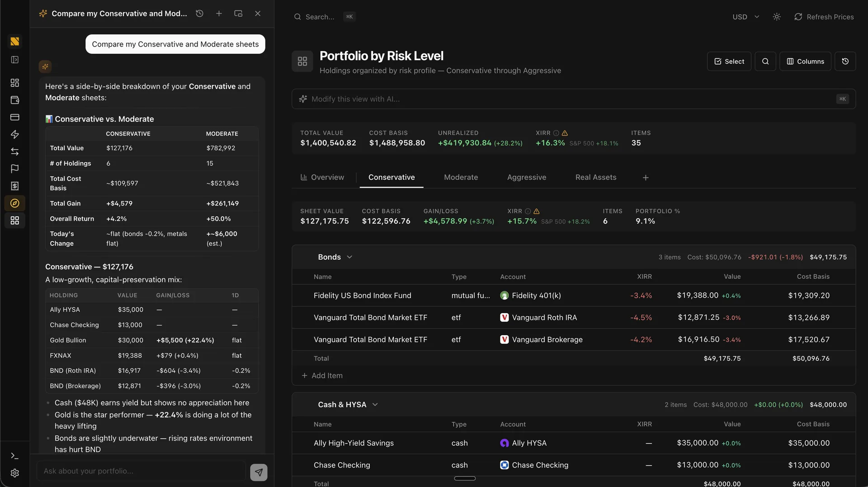Toggle light/dark theme sun icon
Image resolution: width=868 pixels, height=487 pixels.
click(x=777, y=17)
